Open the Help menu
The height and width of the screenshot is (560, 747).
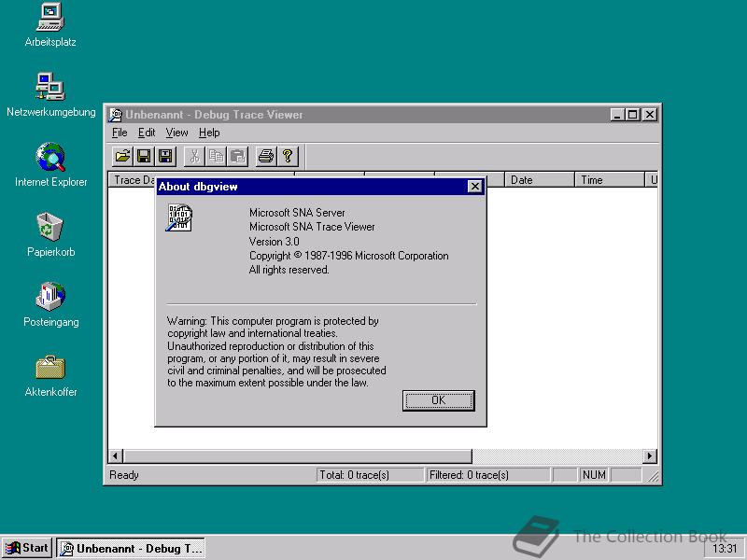209,133
